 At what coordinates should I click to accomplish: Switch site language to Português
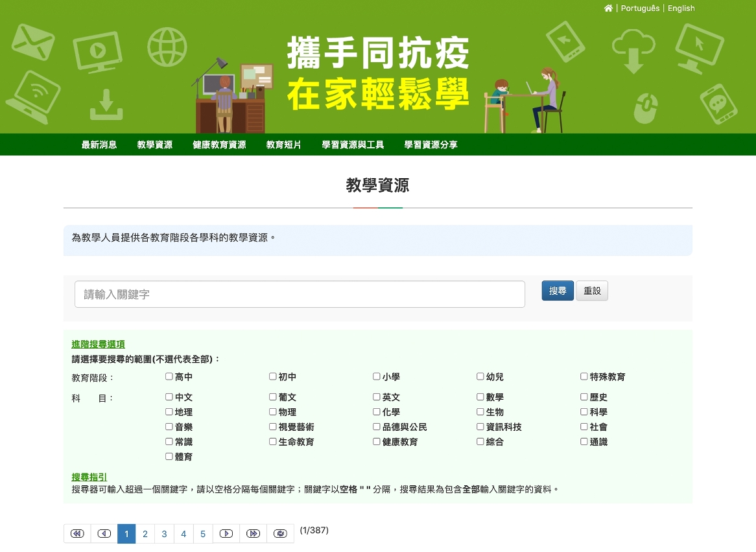(640, 8)
